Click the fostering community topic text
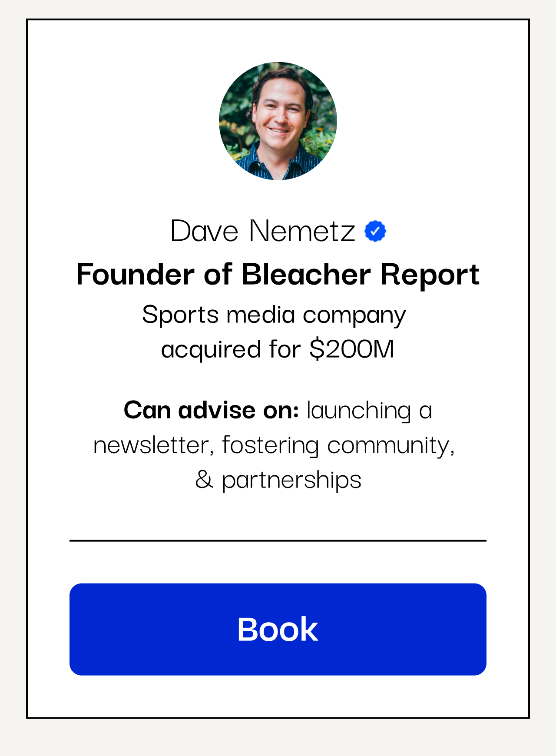 (338, 446)
